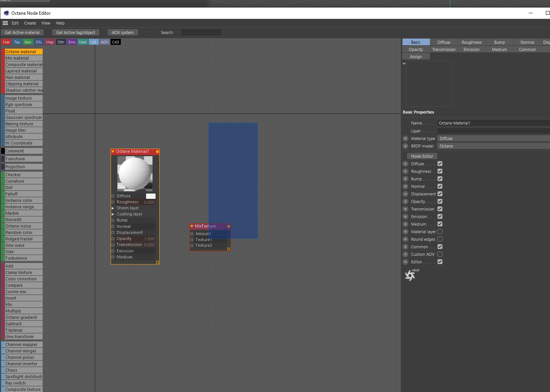Click the Search input field
The height and width of the screenshot is (392, 550).
tap(201, 32)
